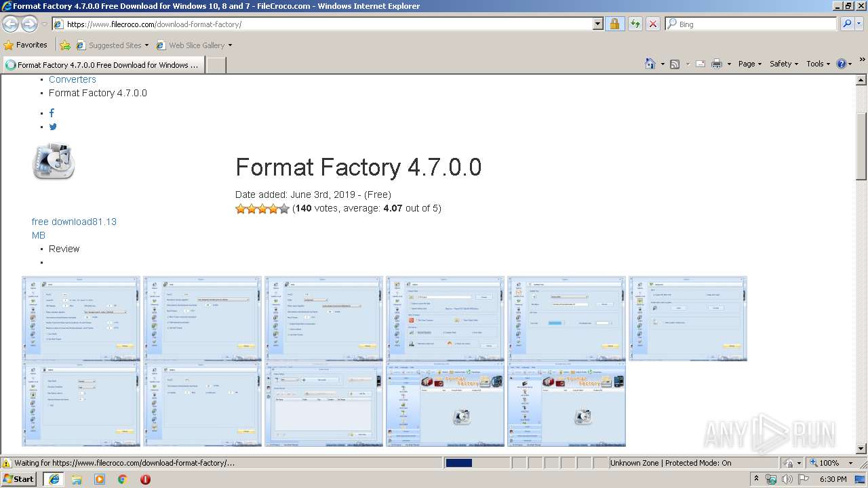Viewport: 868px width, 488px height.
Task: Open the Home button dropdown arrow
Action: 663,64
